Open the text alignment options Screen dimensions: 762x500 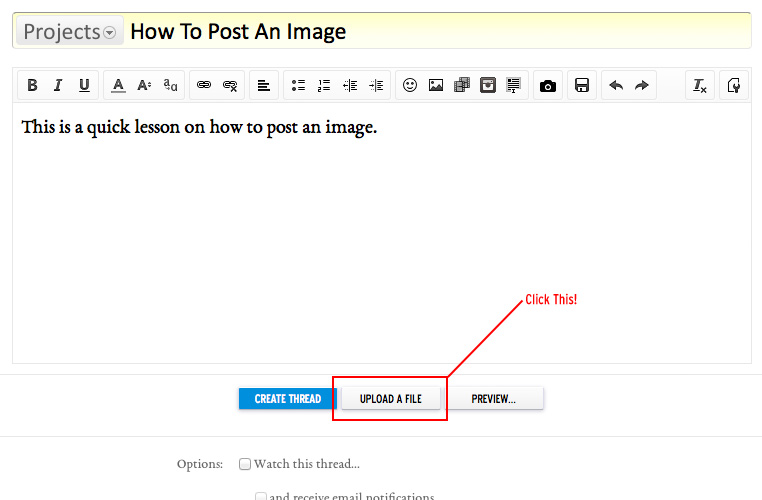coord(263,86)
